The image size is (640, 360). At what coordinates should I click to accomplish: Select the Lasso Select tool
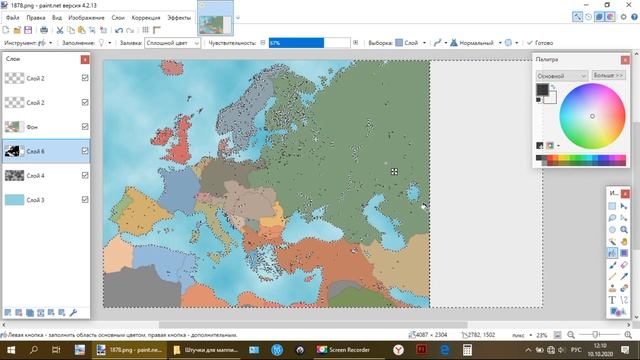pos(612,218)
